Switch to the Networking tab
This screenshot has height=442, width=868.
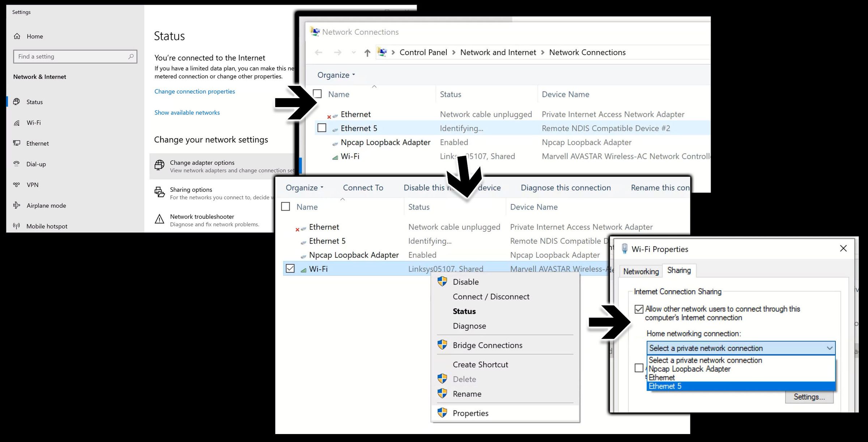(641, 271)
